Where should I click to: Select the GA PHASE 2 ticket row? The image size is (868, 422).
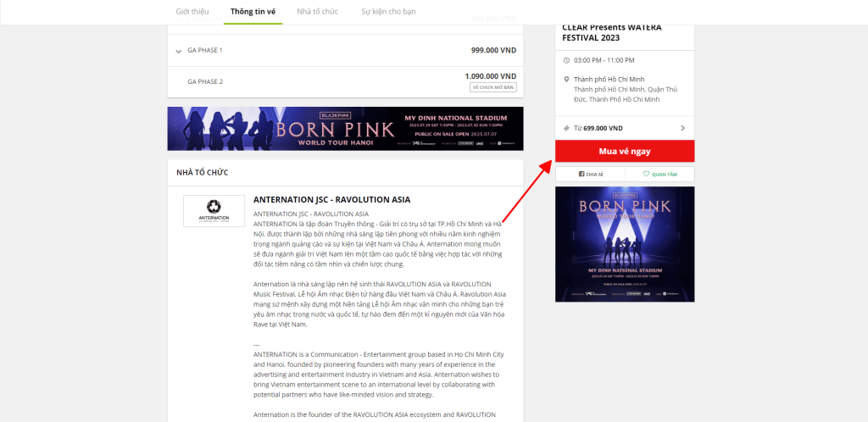(x=345, y=82)
